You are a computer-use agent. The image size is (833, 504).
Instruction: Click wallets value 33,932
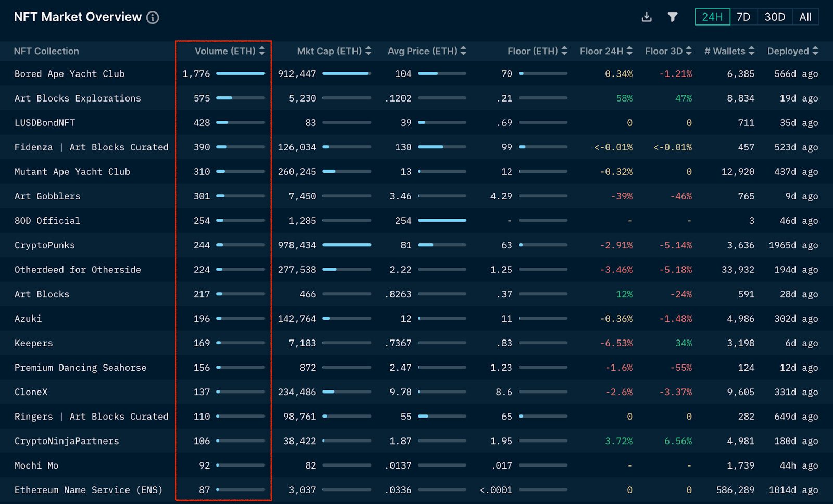point(738,270)
